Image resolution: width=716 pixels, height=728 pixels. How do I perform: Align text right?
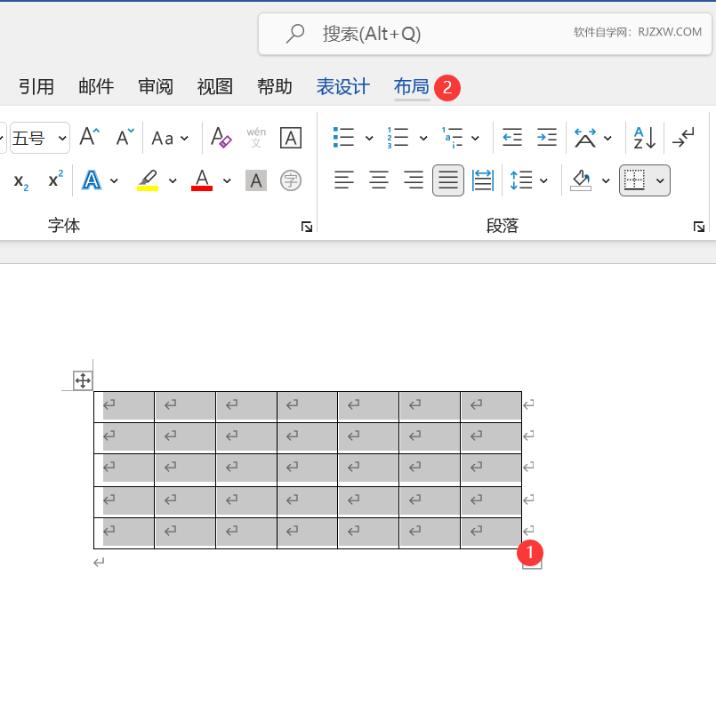tap(414, 180)
